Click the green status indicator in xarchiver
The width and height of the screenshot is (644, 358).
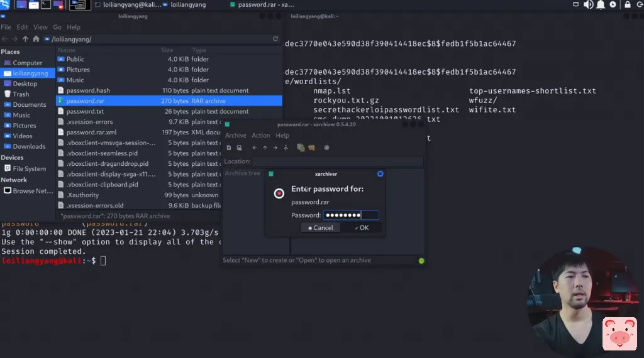(x=421, y=261)
